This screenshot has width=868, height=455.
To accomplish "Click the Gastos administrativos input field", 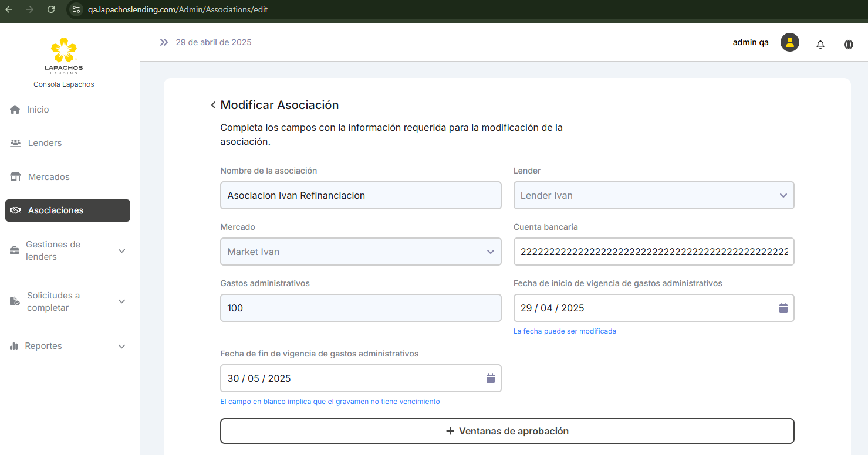I will (360, 308).
